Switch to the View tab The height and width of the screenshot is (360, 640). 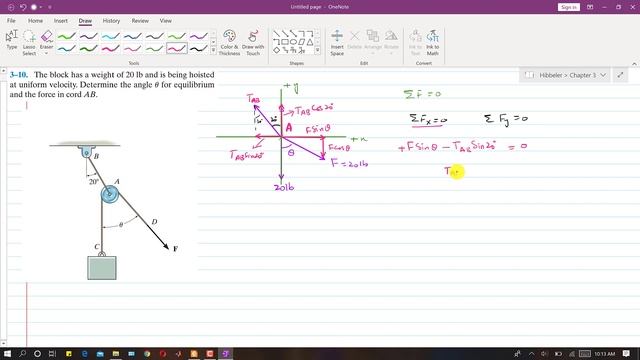pyautogui.click(x=166, y=21)
